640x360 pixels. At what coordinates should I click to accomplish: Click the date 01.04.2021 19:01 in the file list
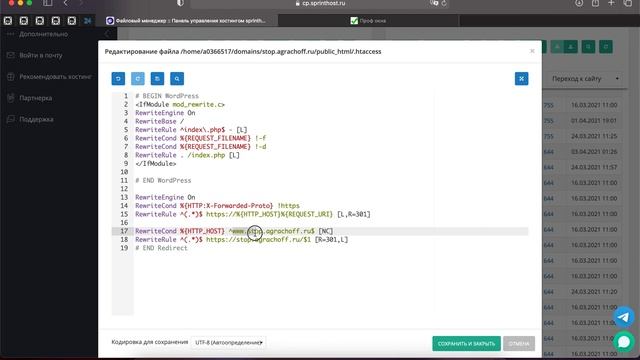(594, 120)
